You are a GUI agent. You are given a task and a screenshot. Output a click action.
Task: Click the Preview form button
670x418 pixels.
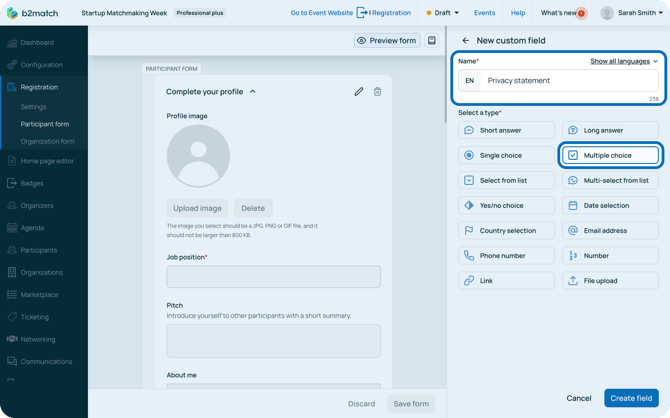click(x=386, y=41)
